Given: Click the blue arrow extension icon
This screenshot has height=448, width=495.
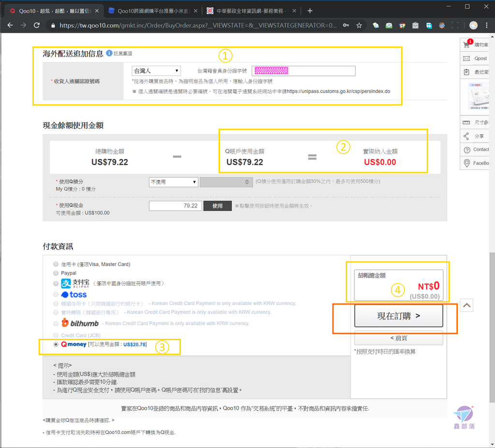Looking at the screenshot, I should [x=429, y=25].
